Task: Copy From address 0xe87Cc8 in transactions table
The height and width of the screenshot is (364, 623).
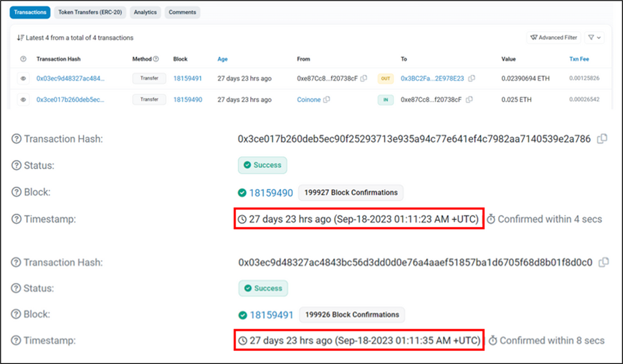Action: 364,78
